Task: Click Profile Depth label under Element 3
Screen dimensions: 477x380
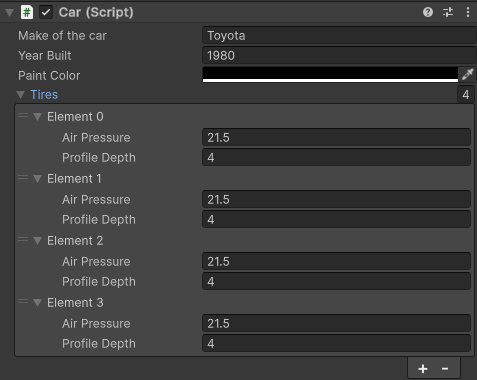Action: (x=99, y=344)
